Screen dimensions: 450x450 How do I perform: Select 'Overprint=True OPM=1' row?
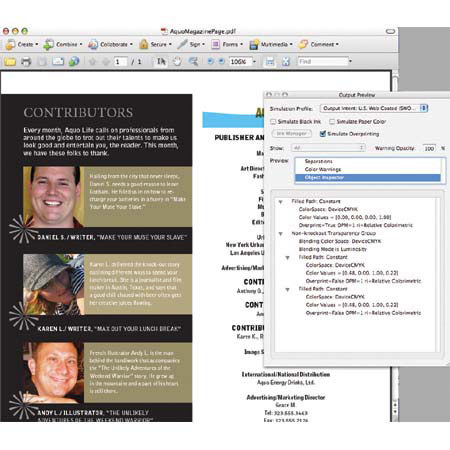(x=355, y=225)
